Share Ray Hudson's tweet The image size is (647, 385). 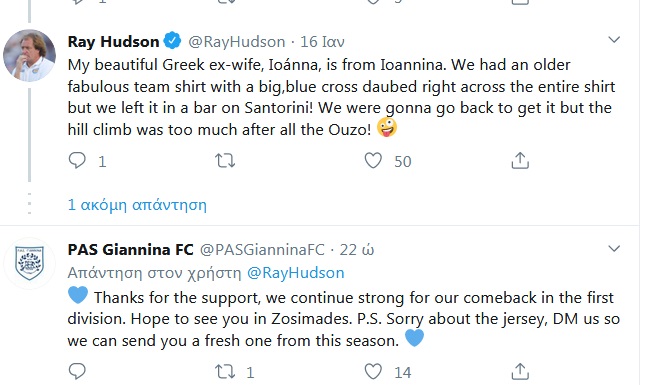(x=520, y=161)
